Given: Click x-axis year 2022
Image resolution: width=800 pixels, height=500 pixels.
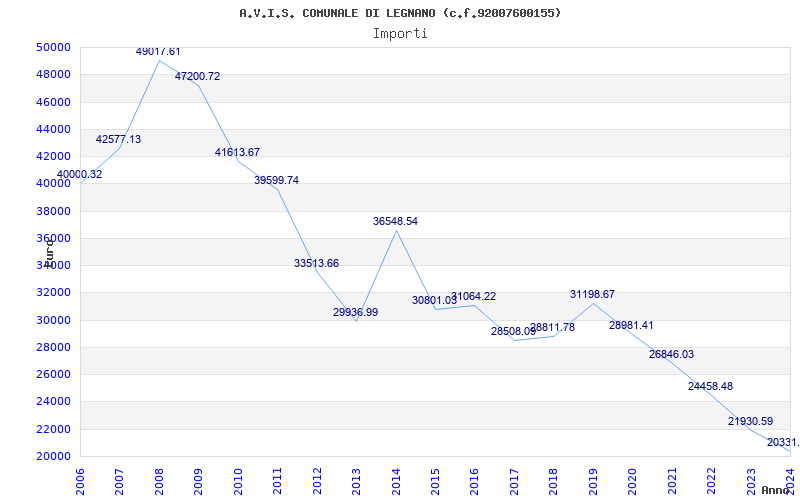Looking at the screenshot, I should [712, 481].
